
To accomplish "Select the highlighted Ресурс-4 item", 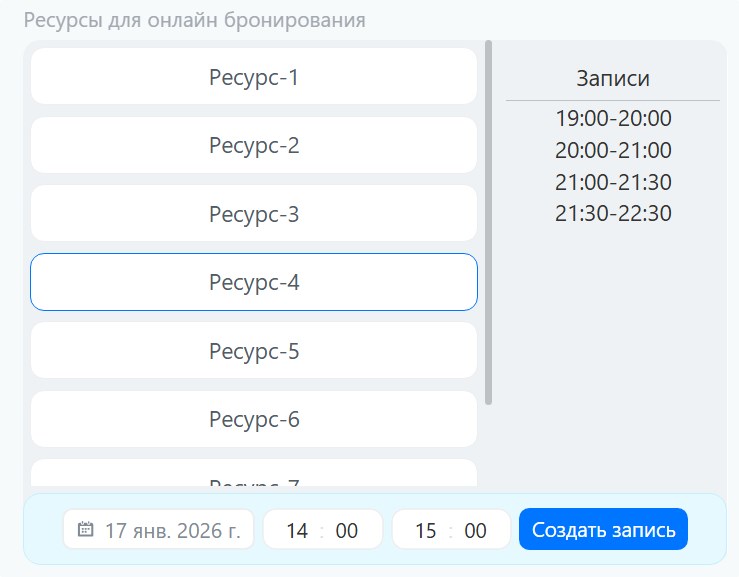I will pyautogui.click(x=254, y=282).
